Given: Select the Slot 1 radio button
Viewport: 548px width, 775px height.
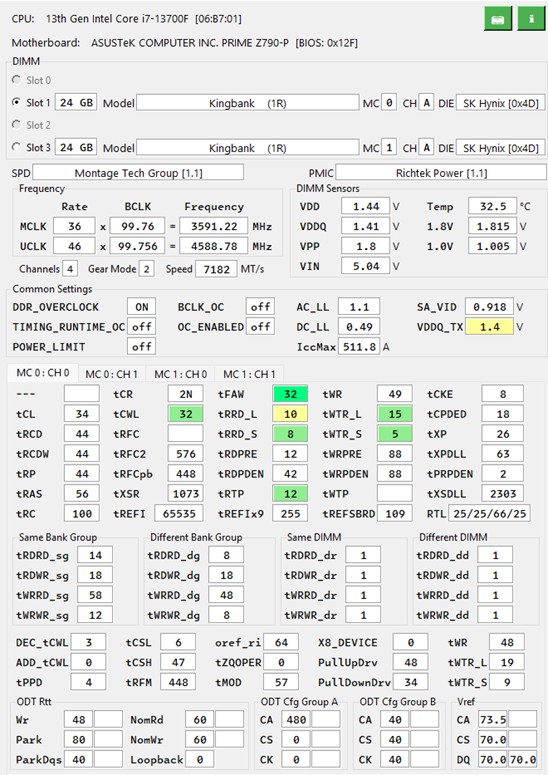Looking at the screenshot, I should [x=16, y=102].
